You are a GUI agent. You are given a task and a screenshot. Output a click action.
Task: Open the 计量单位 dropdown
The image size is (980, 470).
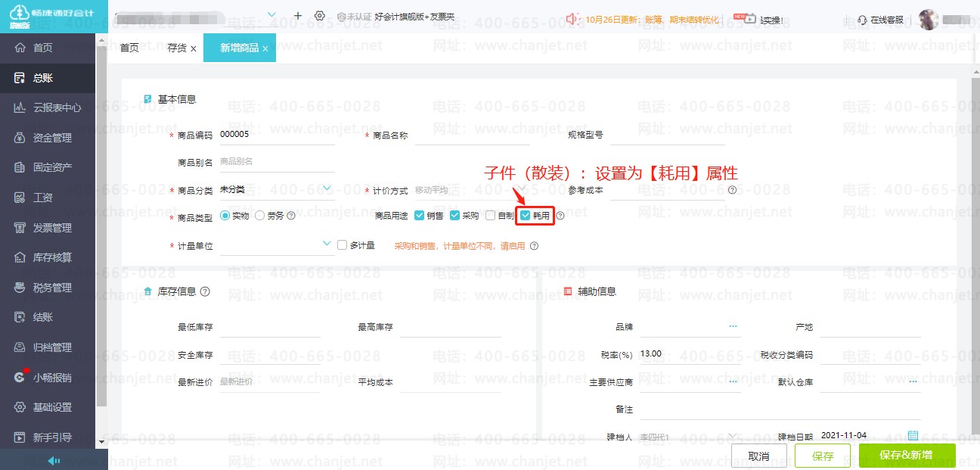327,244
